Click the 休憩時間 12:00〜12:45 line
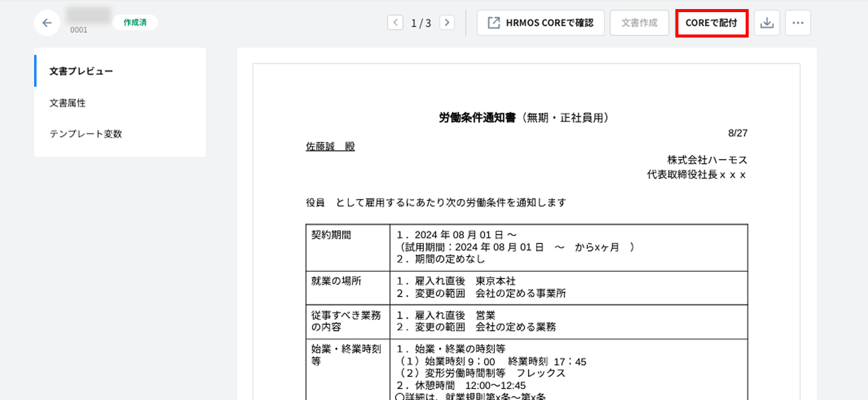Image resolution: width=868 pixels, height=400 pixels. [460, 385]
